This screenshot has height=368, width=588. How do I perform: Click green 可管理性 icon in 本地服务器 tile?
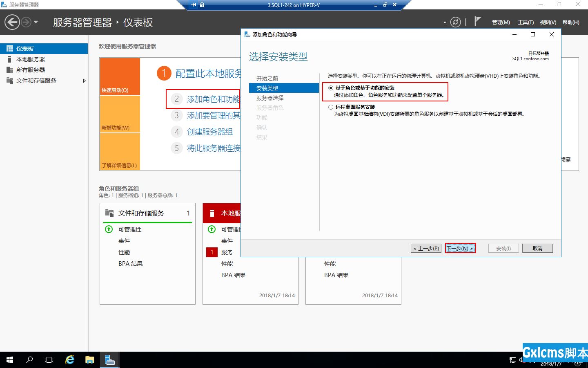pyautogui.click(x=212, y=229)
